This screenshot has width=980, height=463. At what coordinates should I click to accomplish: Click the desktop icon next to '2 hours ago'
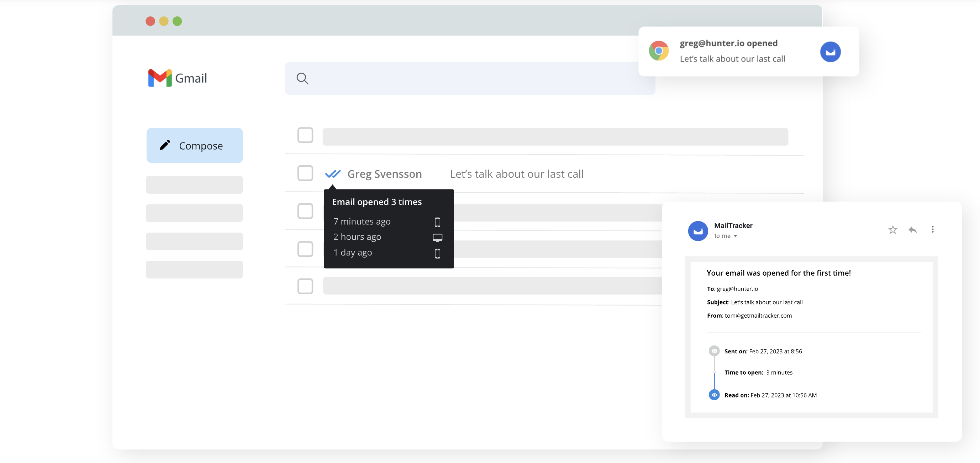pos(437,238)
